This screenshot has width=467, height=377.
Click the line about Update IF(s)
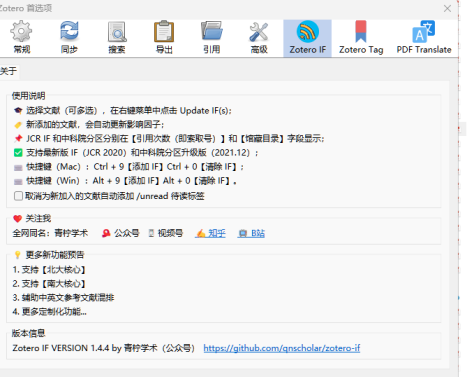point(123,111)
